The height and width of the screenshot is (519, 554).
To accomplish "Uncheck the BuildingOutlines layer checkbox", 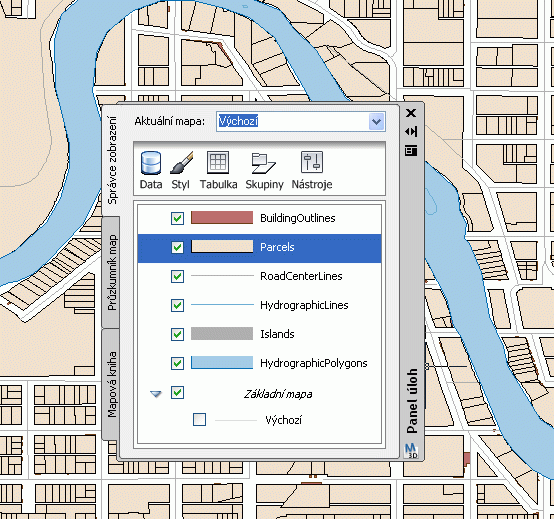I will (177, 218).
